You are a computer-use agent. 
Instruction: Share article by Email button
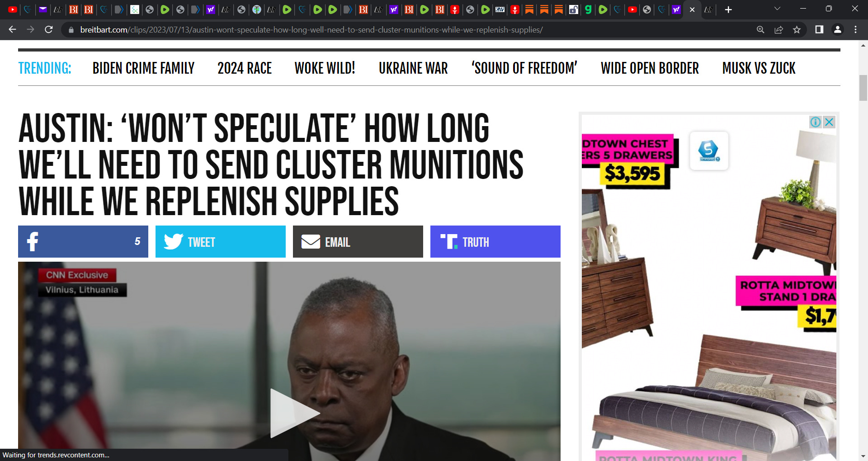point(358,241)
